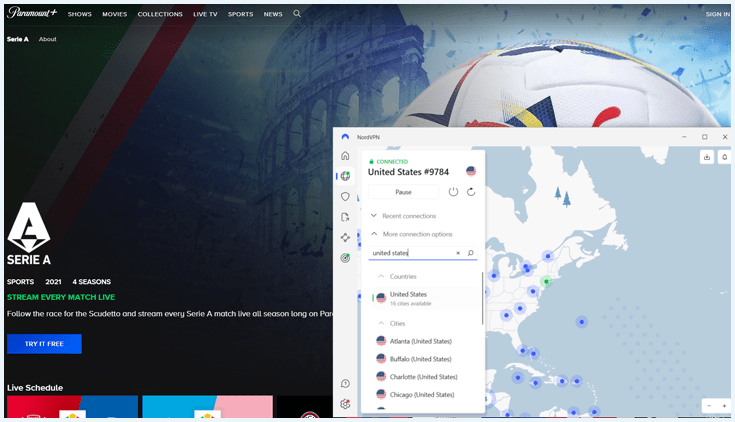Click '16 cities available' text

pyautogui.click(x=411, y=304)
